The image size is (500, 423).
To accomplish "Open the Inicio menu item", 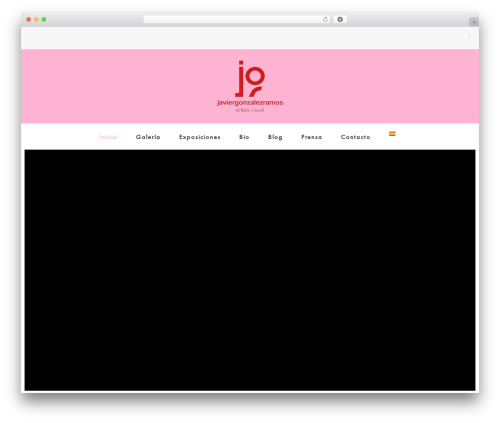I will coord(108,137).
